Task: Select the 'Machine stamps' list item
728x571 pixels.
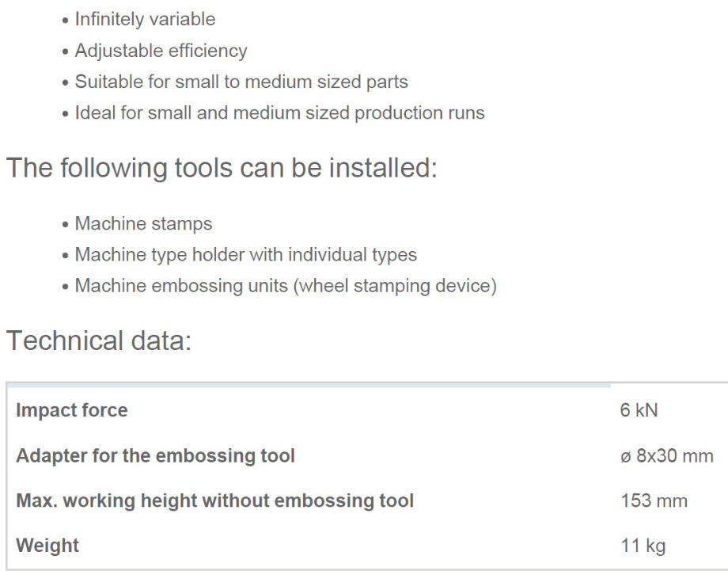Action: tap(143, 223)
